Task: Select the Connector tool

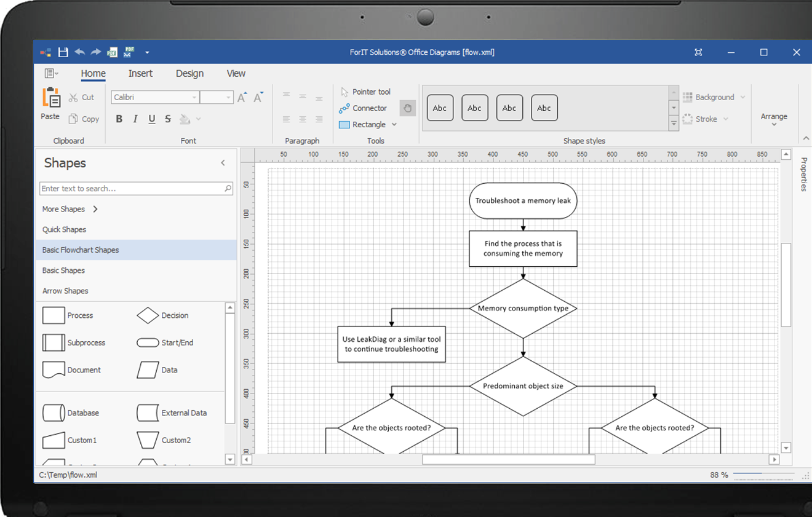Action: click(363, 108)
